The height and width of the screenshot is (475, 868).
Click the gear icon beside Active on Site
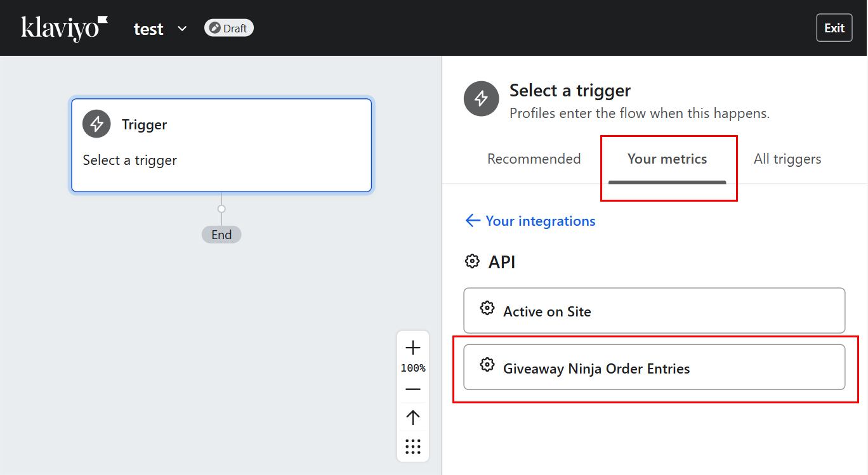(487, 308)
